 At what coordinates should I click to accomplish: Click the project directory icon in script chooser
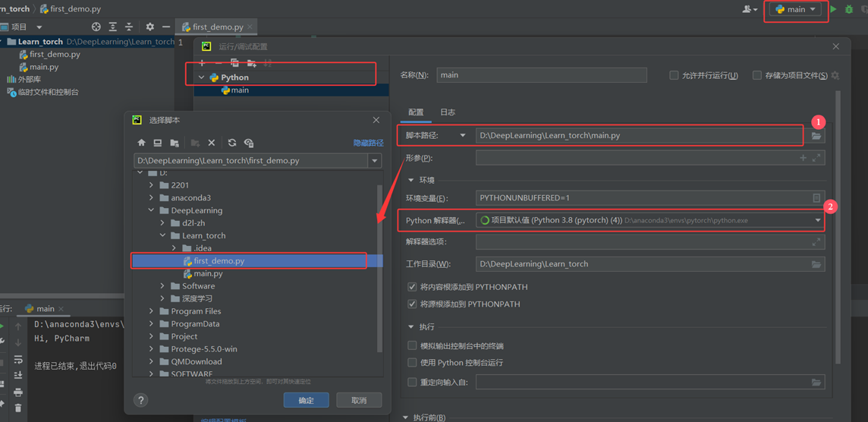point(175,143)
